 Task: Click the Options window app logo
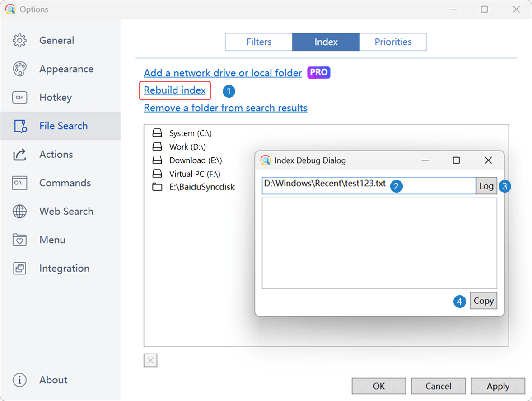10,9
